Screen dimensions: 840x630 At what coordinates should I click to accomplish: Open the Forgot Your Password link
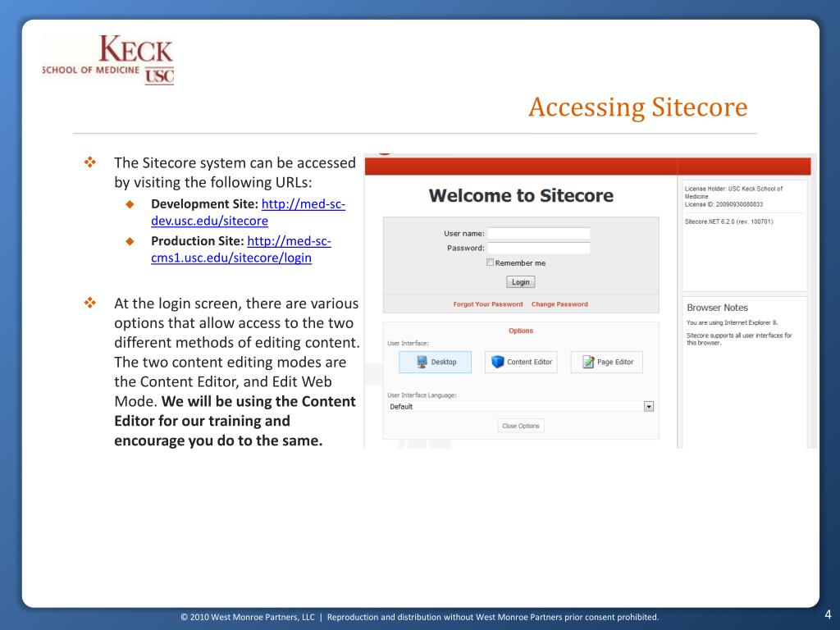[x=488, y=304]
